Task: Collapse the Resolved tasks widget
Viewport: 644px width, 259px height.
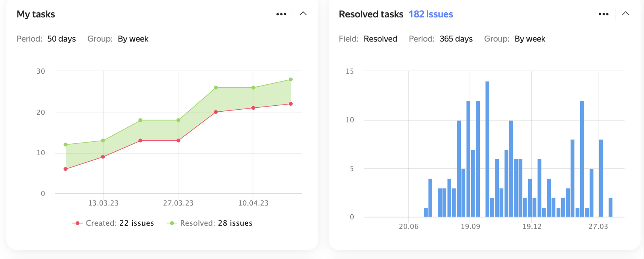Action: pos(625,13)
